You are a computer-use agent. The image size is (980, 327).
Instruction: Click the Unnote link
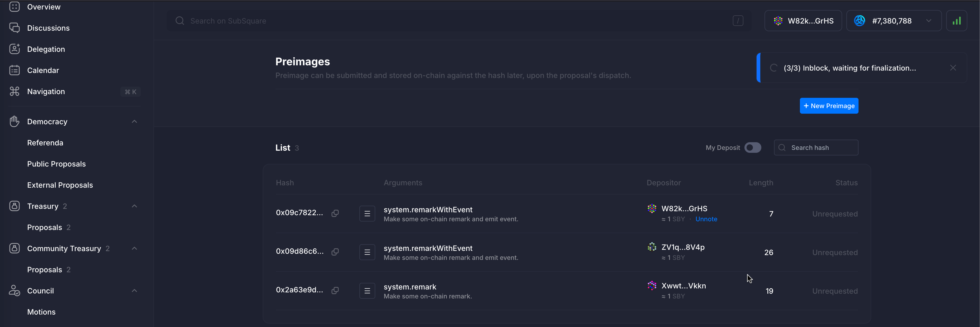click(706, 219)
